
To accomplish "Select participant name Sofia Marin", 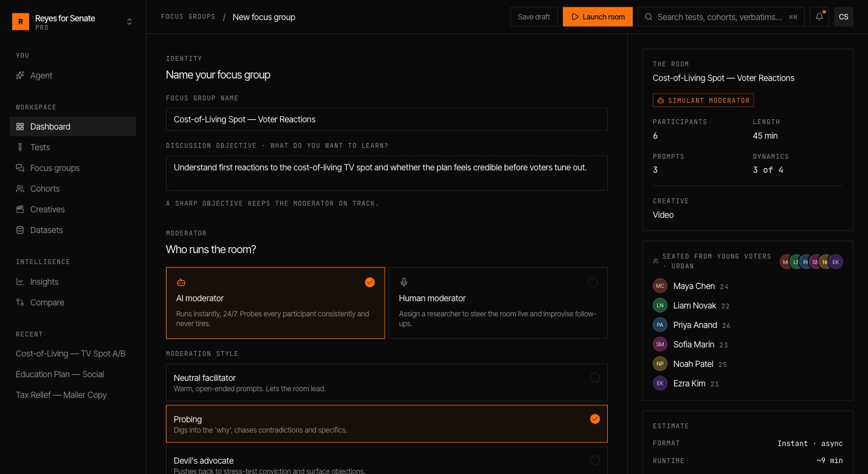I will pyautogui.click(x=694, y=344).
